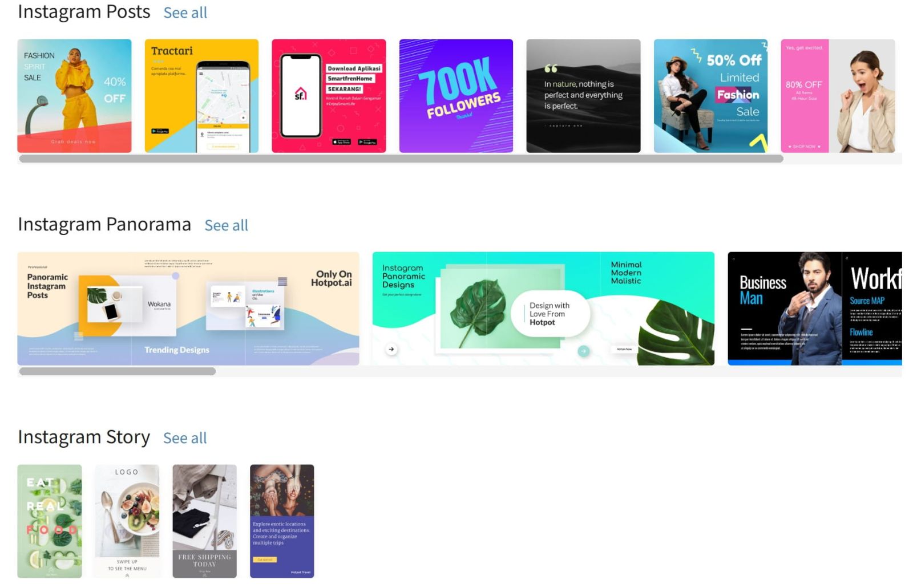Open See all for Instagram Posts
This screenshot has width=913, height=588.
[x=185, y=13]
